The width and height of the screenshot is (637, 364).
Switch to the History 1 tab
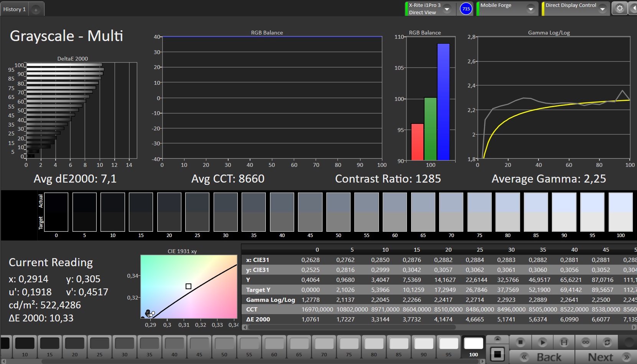[15, 9]
